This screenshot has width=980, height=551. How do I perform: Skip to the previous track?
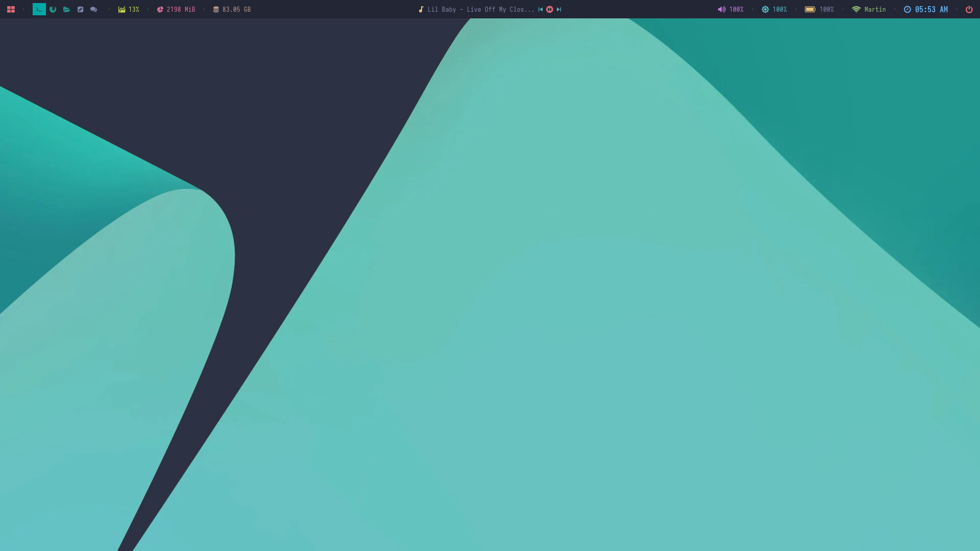coord(541,9)
